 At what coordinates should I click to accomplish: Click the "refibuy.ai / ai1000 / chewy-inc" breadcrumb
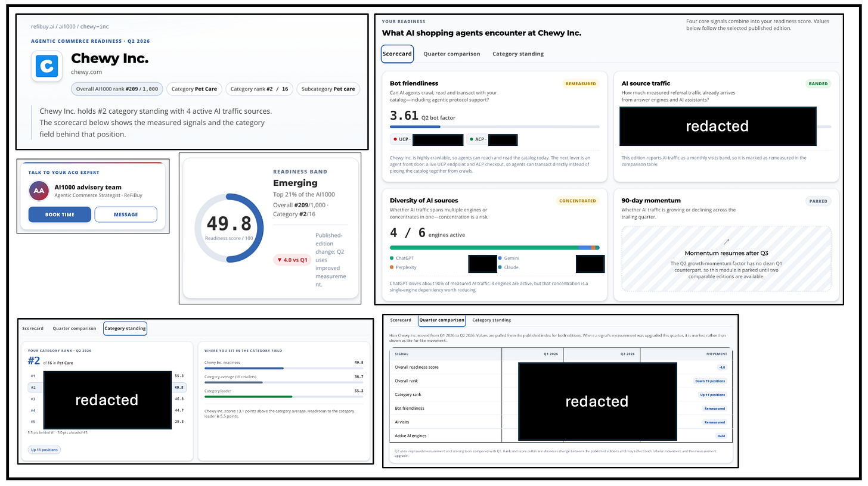(70, 27)
